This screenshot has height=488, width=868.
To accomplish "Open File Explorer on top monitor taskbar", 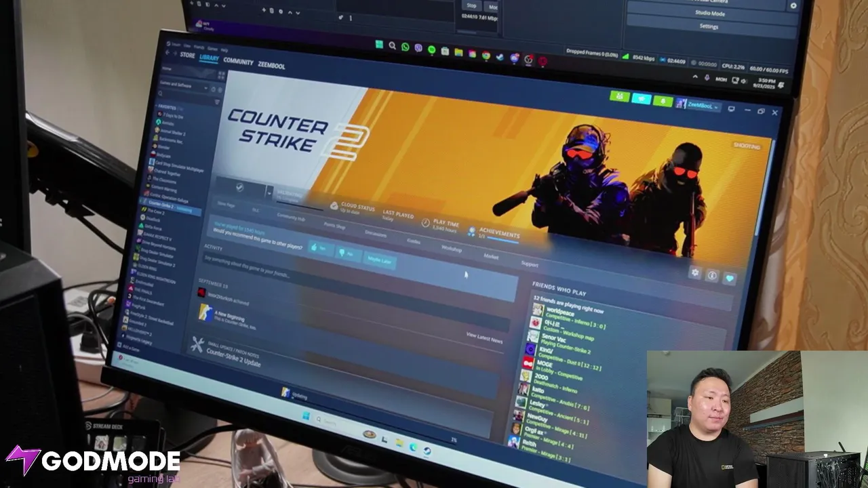I will 458,52.
